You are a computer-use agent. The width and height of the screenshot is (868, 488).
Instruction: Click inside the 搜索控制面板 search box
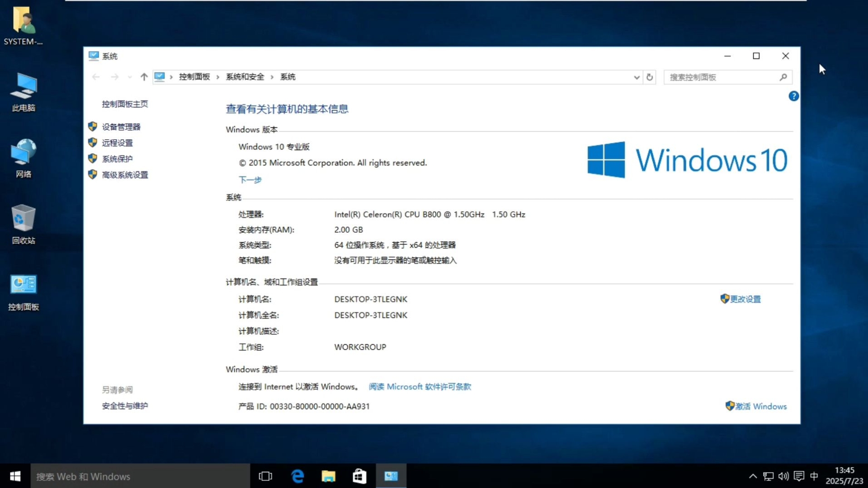tap(719, 77)
